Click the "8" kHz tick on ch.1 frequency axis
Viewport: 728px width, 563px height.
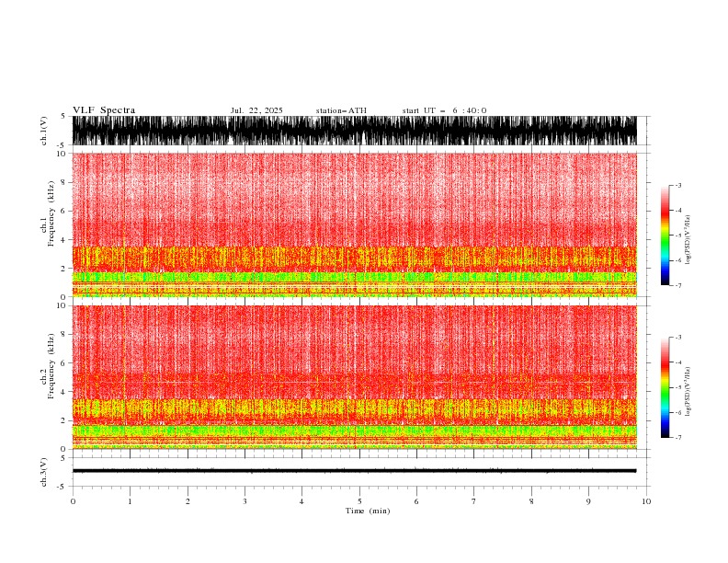coord(63,182)
